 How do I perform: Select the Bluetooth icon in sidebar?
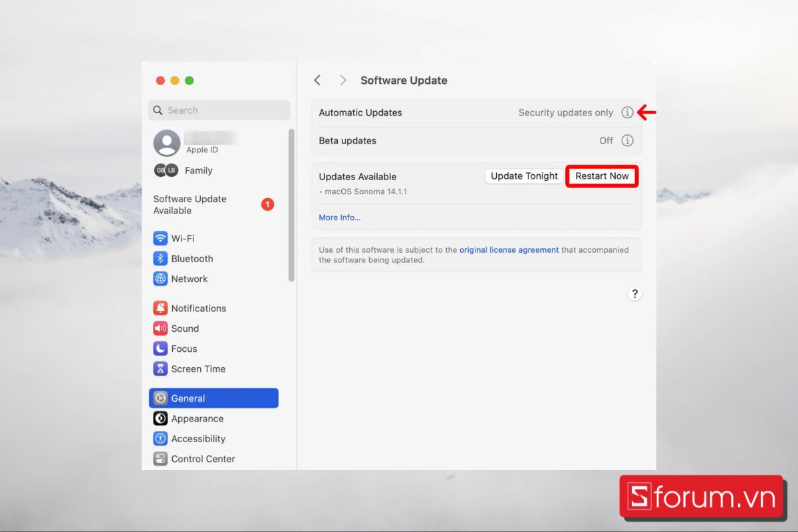(x=160, y=259)
